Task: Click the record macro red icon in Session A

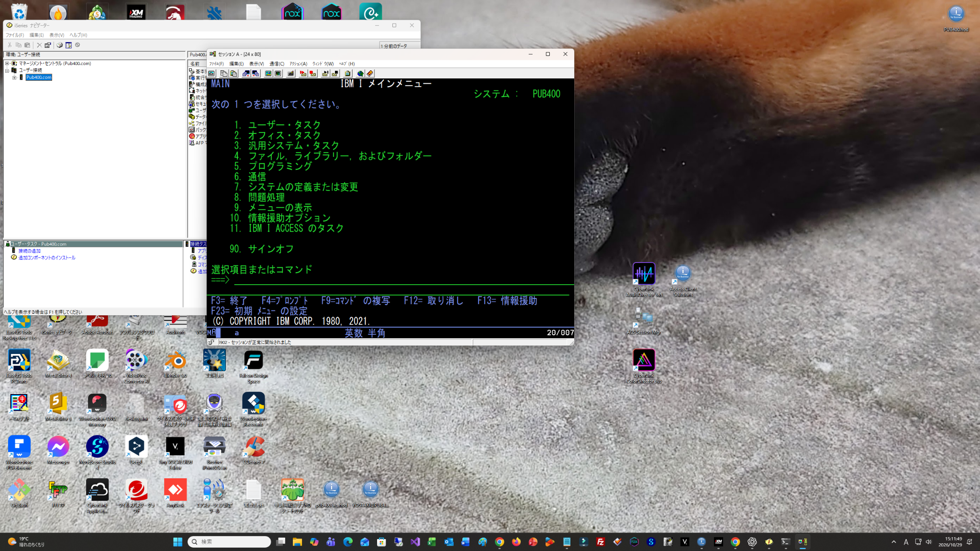Action: pos(303,73)
